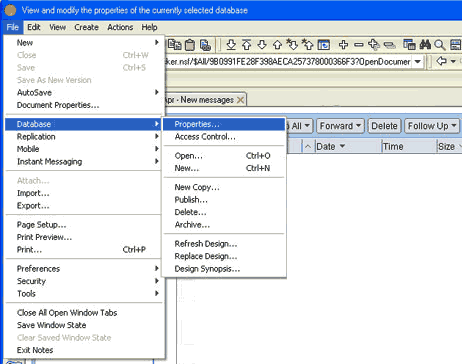Click the Date column sort arrow
The height and width of the screenshot is (364, 462).
pos(342,146)
